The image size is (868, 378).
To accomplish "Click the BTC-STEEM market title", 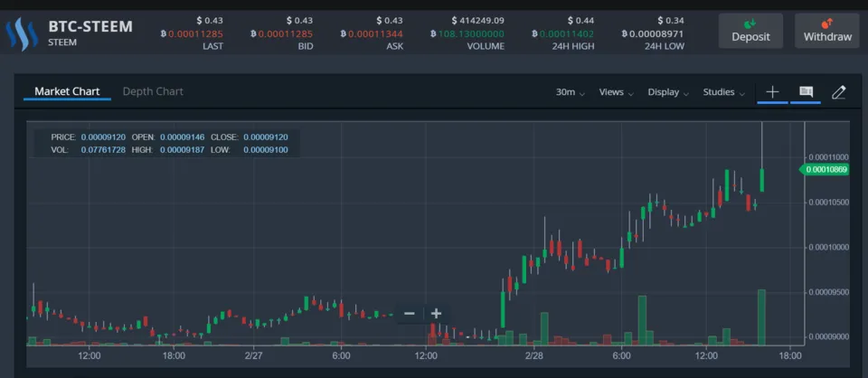I will [x=90, y=26].
